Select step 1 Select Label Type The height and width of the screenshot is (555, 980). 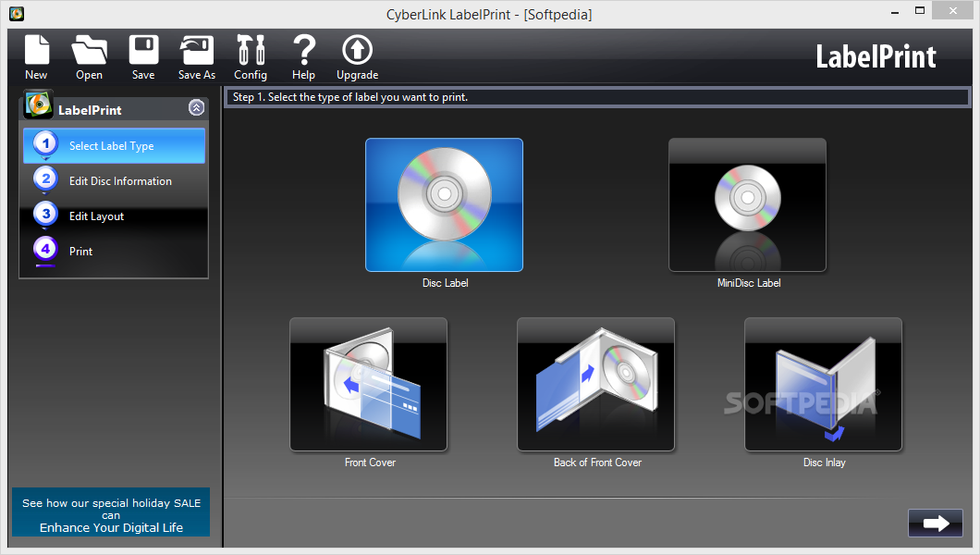tap(115, 145)
